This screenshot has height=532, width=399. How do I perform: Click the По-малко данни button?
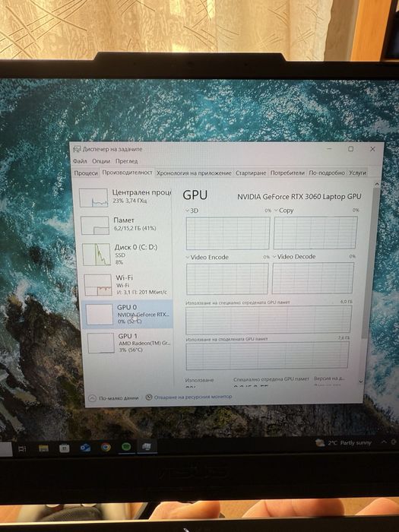(114, 397)
